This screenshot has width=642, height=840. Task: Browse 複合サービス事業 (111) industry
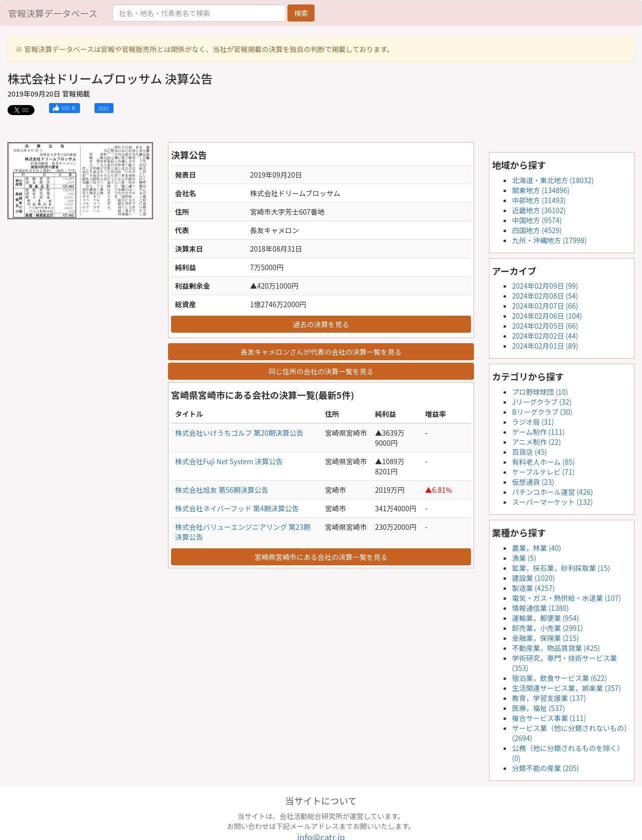tap(549, 718)
